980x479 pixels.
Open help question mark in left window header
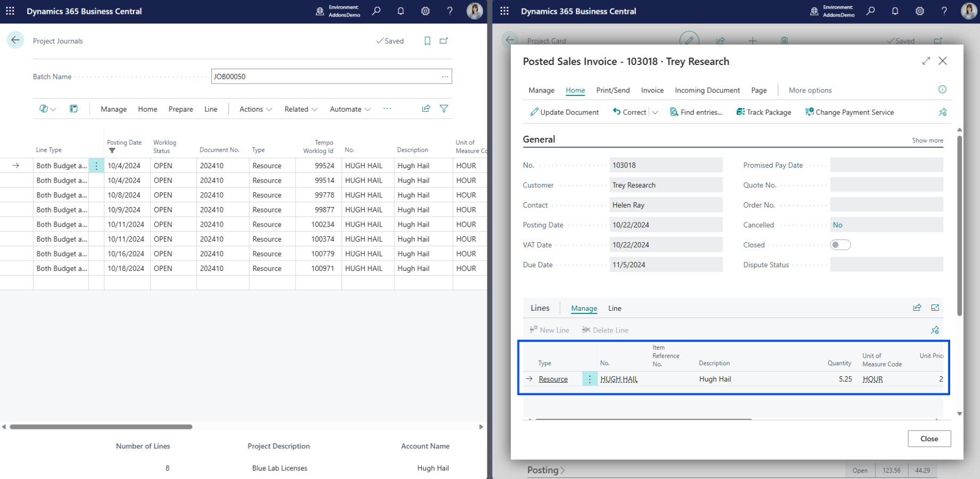(450, 11)
